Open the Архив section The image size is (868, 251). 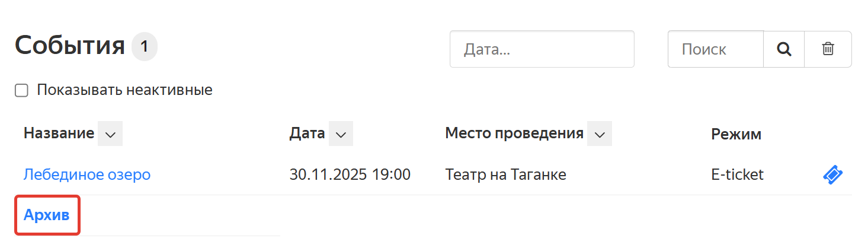pos(47,215)
